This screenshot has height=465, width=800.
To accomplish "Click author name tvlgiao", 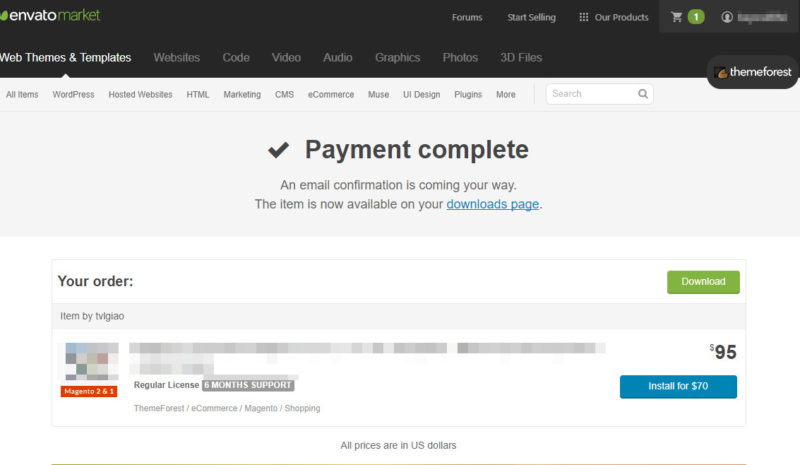I will point(110,316).
